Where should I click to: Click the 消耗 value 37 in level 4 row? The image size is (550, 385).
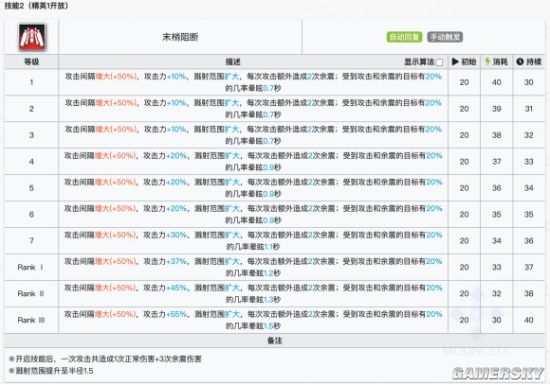[x=496, y=162]
